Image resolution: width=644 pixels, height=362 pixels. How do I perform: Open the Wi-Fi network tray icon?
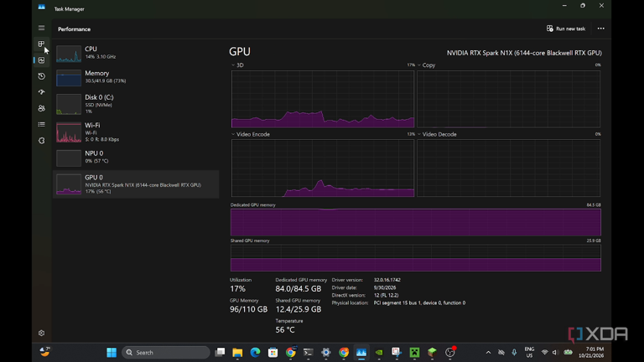point(544,353)
